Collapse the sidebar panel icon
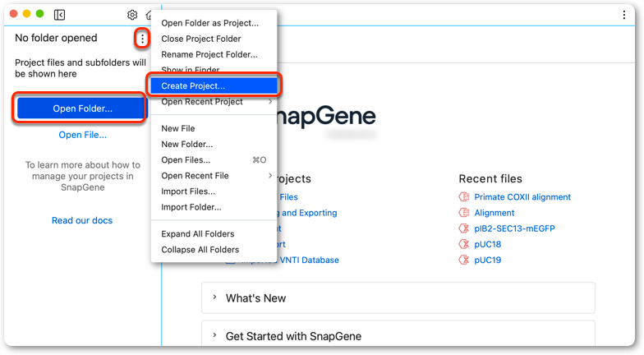Screen dimensions: 644x355 (59, 15)
